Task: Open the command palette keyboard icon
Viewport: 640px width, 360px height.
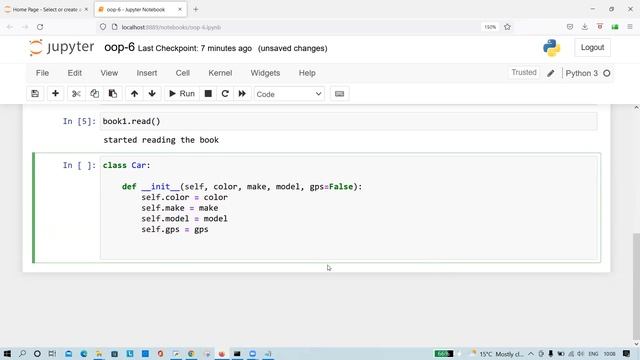Action: tap(339, 94)
